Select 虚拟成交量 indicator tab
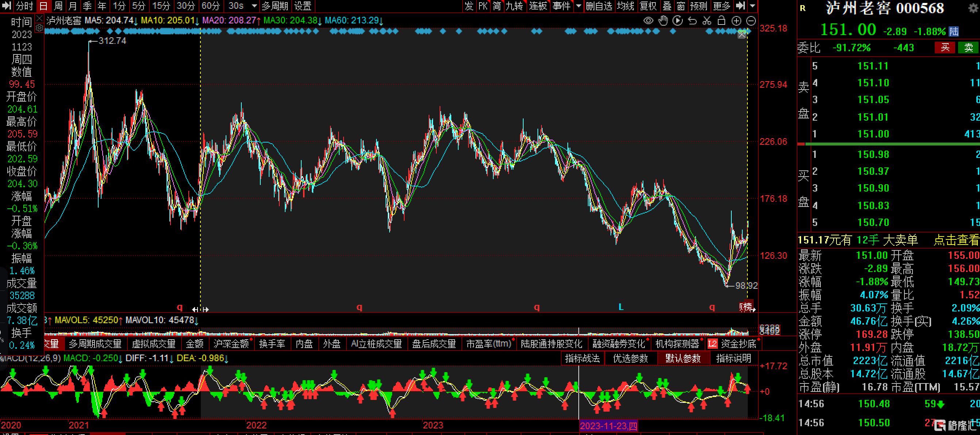The width and height of the screenshot is (980, 435). [x=153, y=344]
